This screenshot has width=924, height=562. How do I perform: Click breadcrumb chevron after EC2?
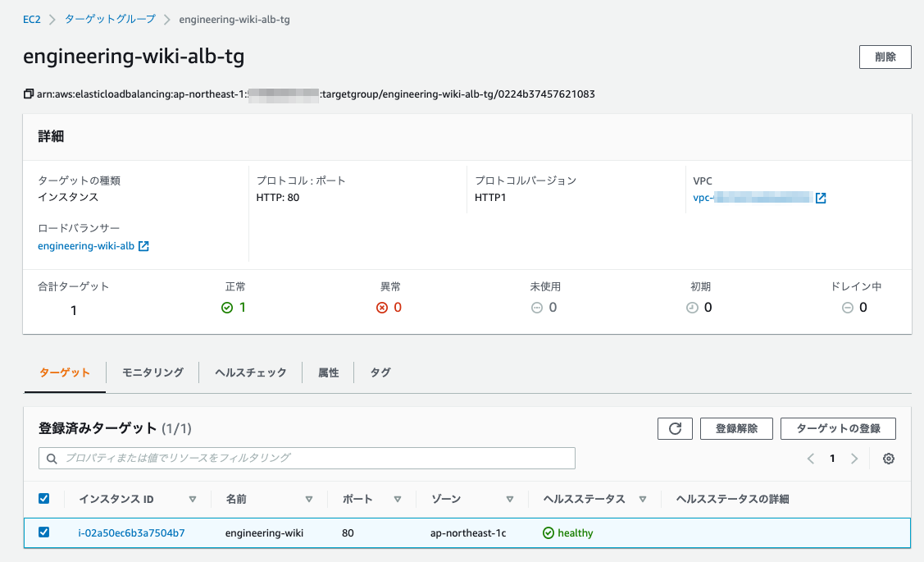(52, 20)
